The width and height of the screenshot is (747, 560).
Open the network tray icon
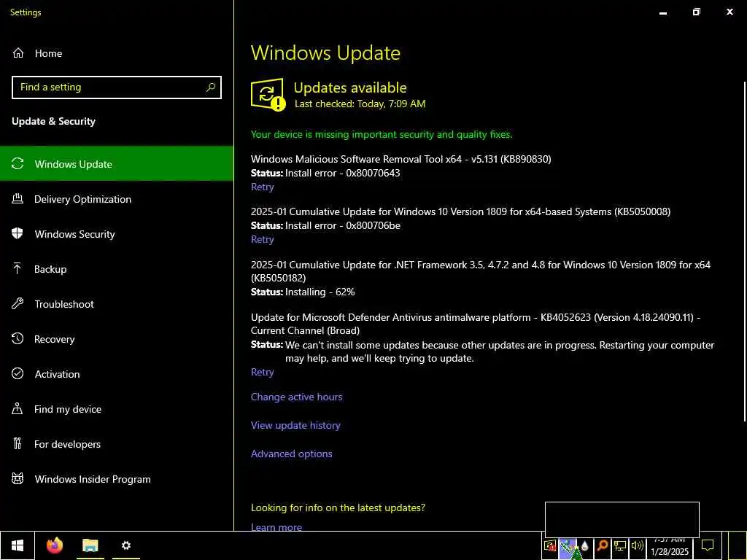(x=620, y=545)
